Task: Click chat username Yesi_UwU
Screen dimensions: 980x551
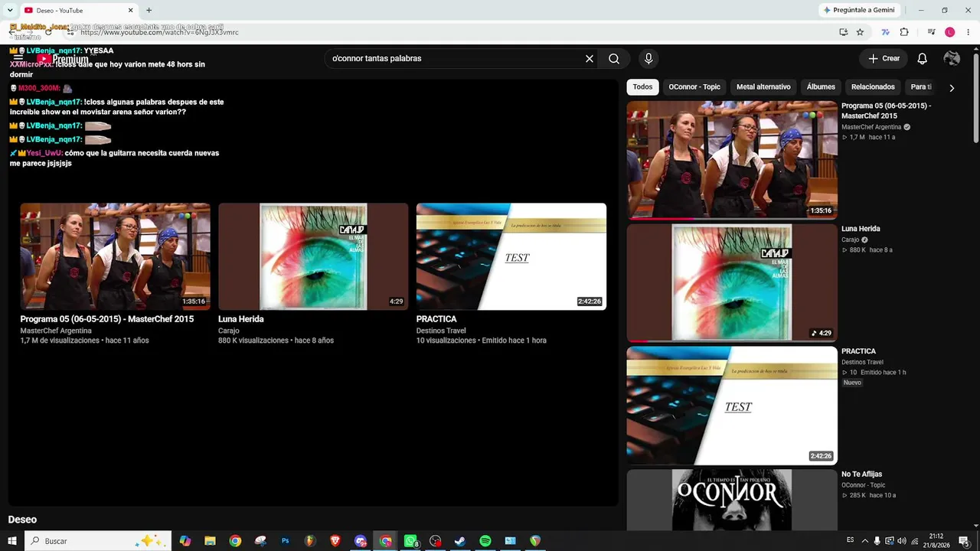Action: [45, 153]
